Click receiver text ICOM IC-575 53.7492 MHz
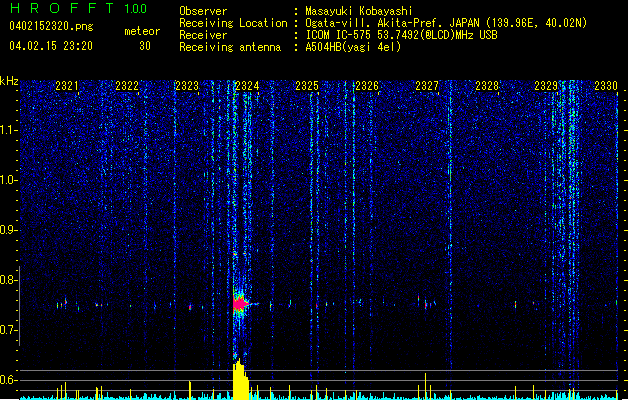Screen dimensions: 629x400 pyautogui.click(x=401, y=35)
